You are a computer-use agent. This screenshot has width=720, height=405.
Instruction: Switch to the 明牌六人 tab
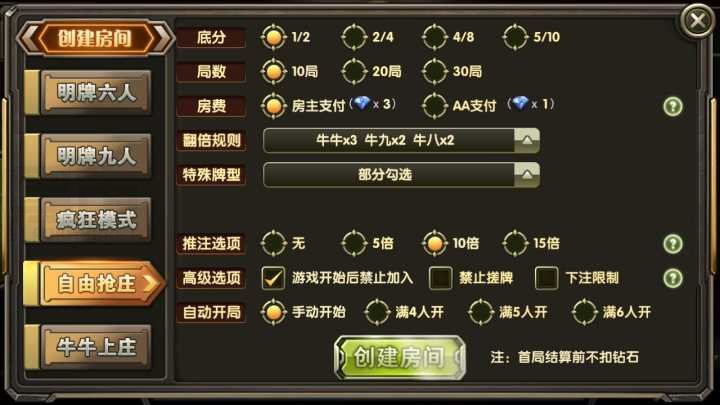[x=96, y=93]
